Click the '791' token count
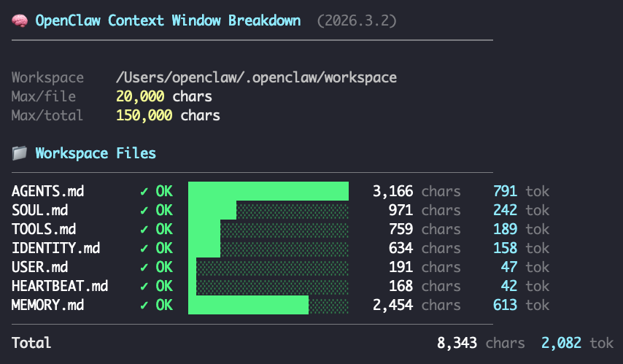This screenshot has width=623, height=364. 506,191
